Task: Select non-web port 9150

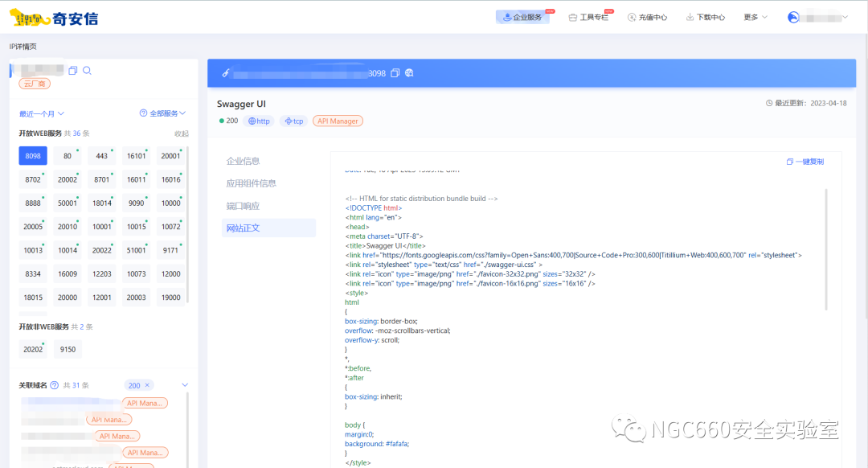Action: [x=68, y=349]
